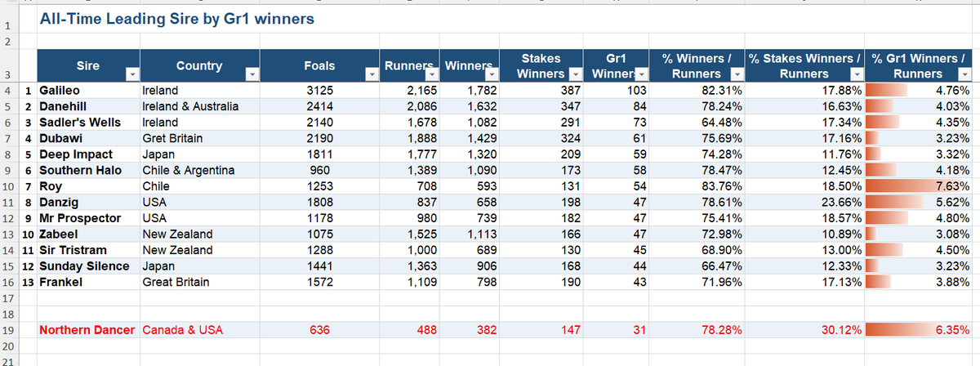Click the Gr1 winners value 103
Viewport: 980px width, 366px height.
pyautogui.click(x=617, y=91)
